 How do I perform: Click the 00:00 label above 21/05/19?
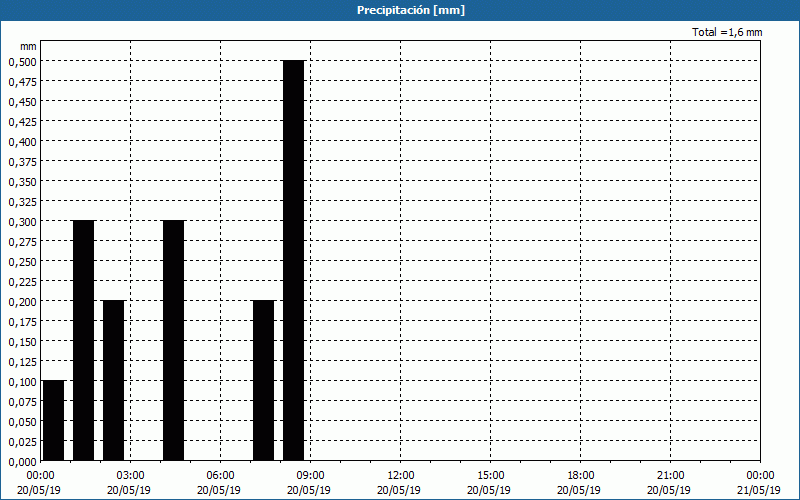(x=760, y=476)
